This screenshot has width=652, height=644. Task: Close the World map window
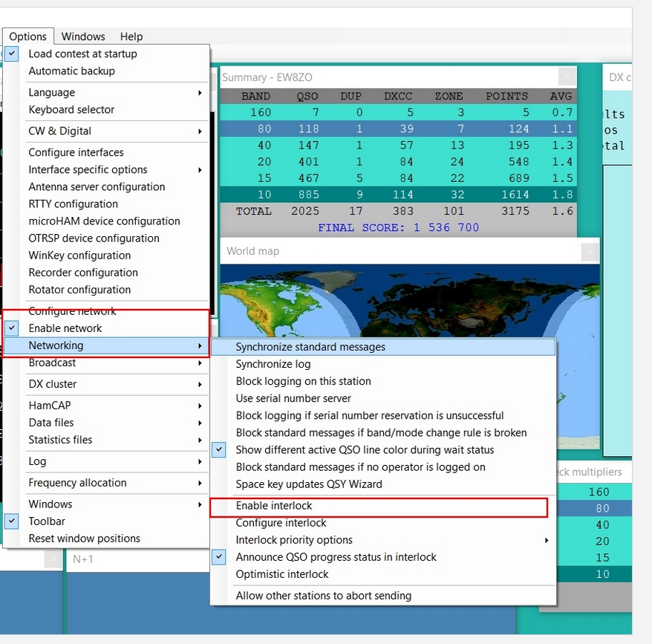pyautogui.click(x=590, y=251)
